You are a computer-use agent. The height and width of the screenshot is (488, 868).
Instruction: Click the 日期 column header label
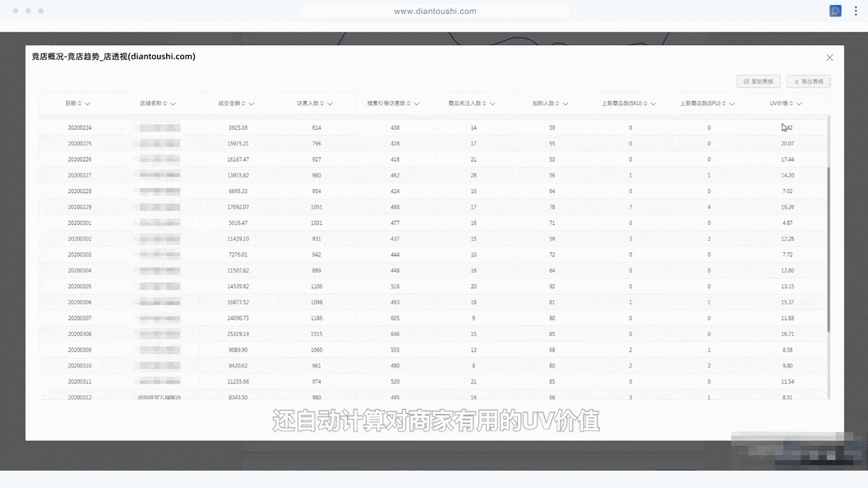click(x=71, y=104)
